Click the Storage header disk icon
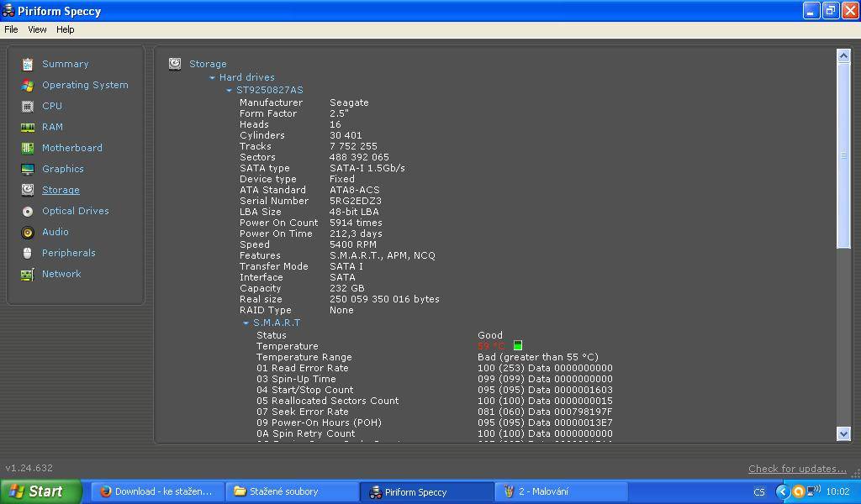 [x=175, y=64]
